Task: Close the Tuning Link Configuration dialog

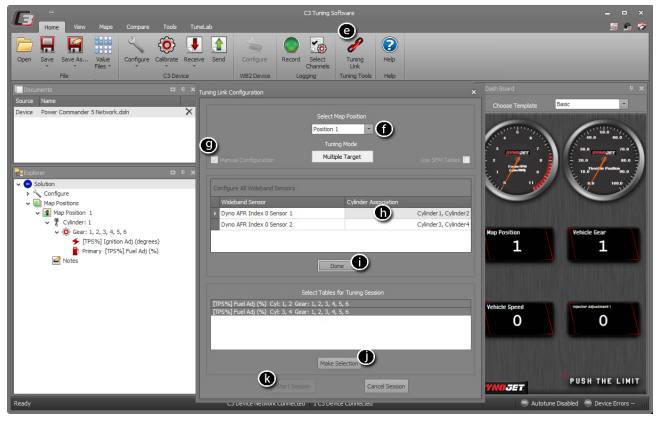Action: 474,92
